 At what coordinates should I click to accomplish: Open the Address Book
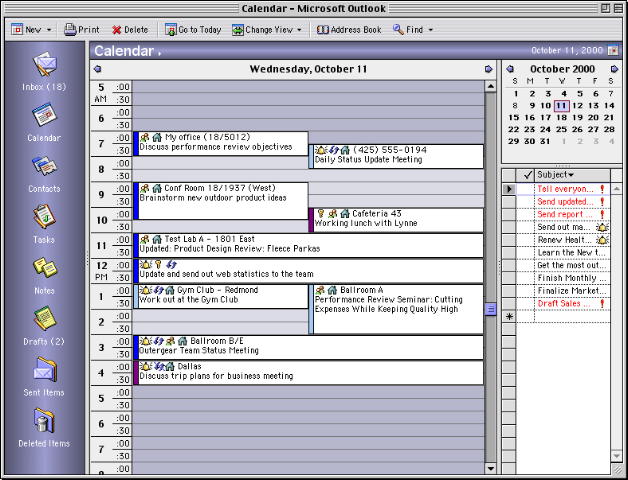[349, 30]
